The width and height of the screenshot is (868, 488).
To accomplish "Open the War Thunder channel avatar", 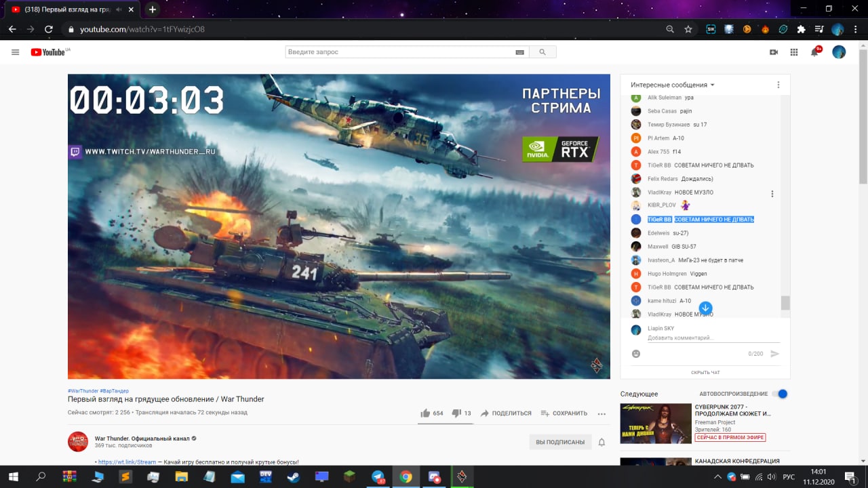I will (78, 442).
